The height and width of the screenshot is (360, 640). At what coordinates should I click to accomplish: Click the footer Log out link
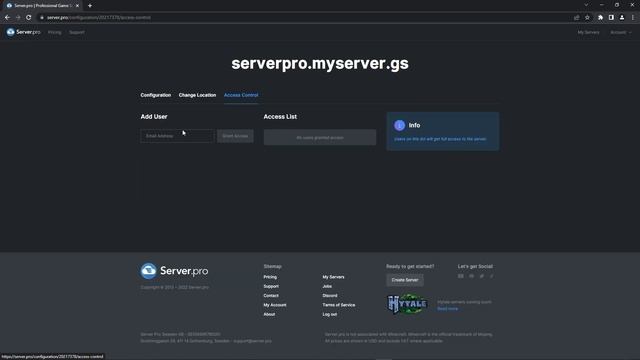[330, 314]
